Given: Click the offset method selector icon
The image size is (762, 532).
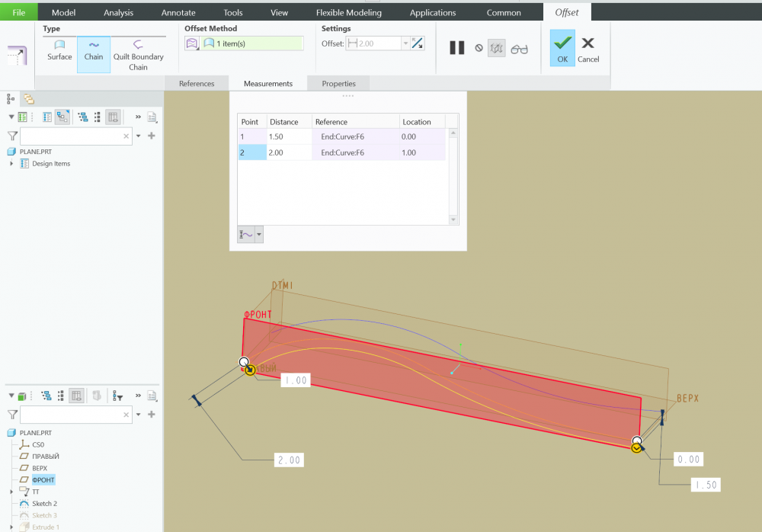Looking at the screenshot, I should [x=192, y=43].
